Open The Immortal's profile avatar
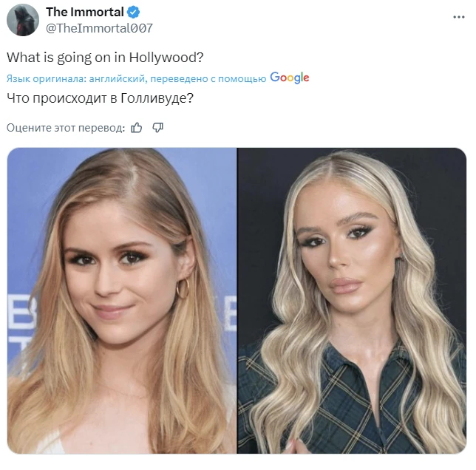Screen dimensions: 476x470 click(23, 20)
